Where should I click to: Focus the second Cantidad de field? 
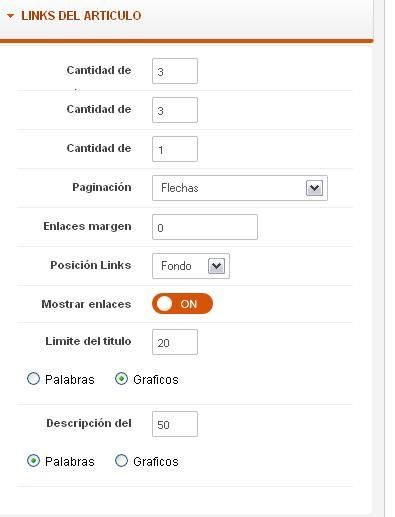pyautogui.click(x=175, y=110)
